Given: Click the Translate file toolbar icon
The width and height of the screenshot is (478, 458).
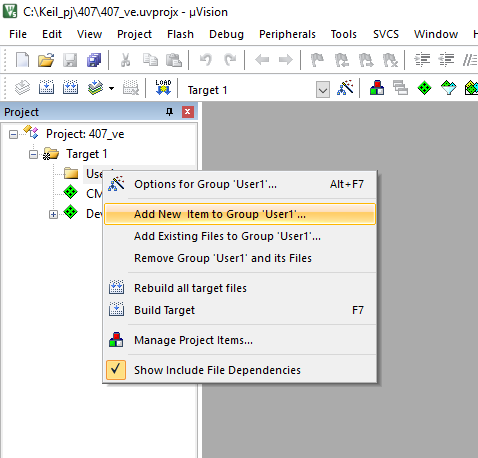Looking at the screenshot, I should click(22, 88).
